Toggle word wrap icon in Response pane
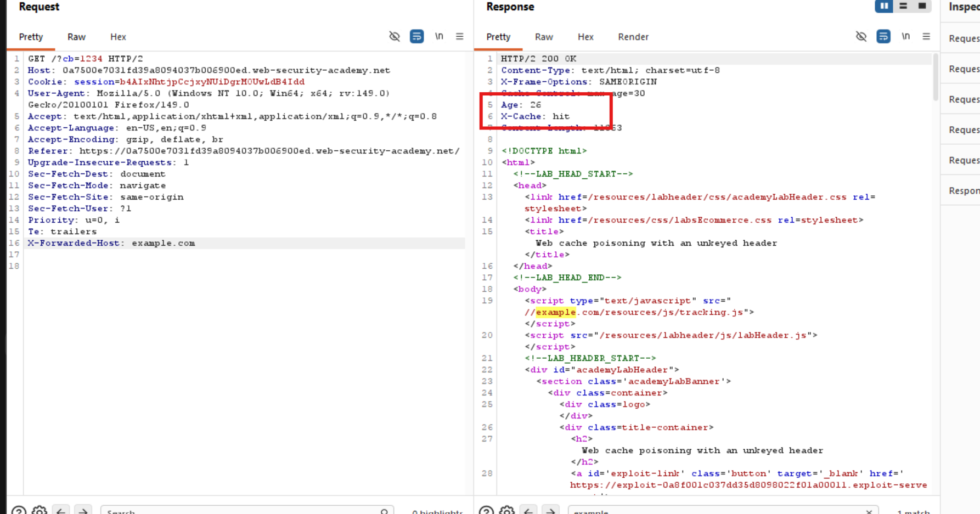 point(883,37)
